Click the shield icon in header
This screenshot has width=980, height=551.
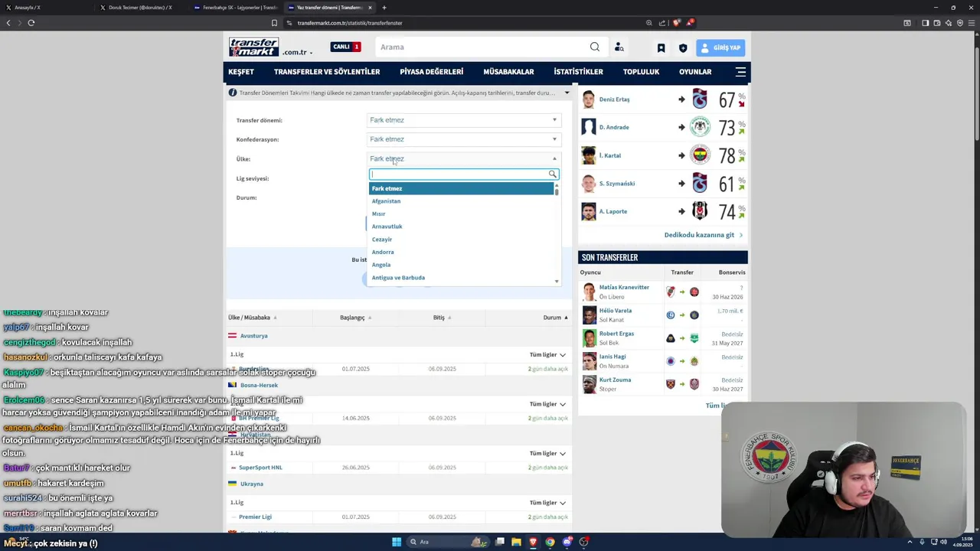(683, 48)
